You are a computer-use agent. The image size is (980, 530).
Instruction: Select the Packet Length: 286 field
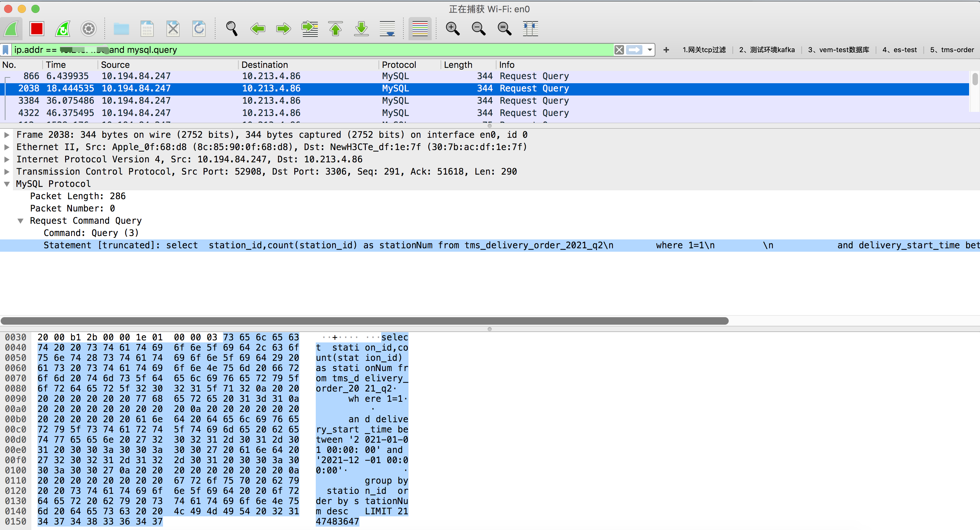click(78, 196)
